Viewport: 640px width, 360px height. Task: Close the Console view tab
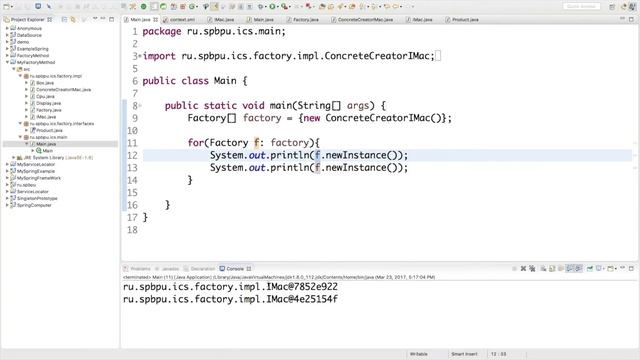coord(249,269)
